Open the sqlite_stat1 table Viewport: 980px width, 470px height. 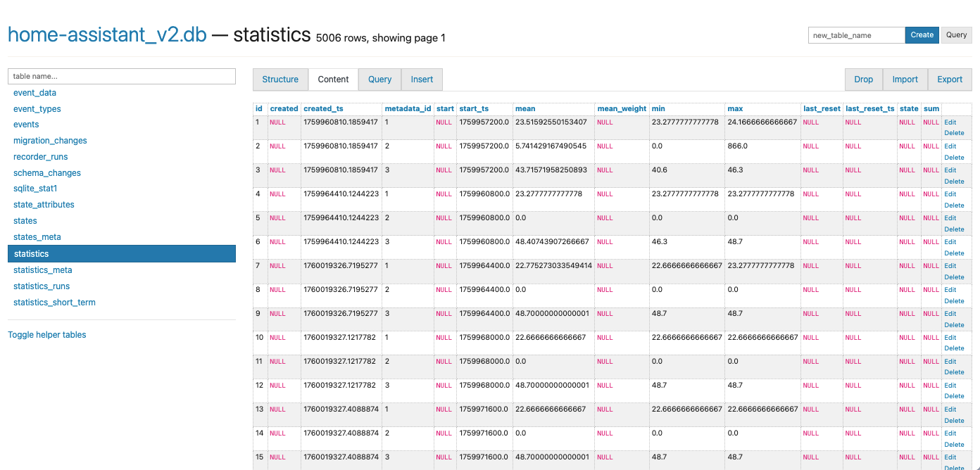click(35, 189)
